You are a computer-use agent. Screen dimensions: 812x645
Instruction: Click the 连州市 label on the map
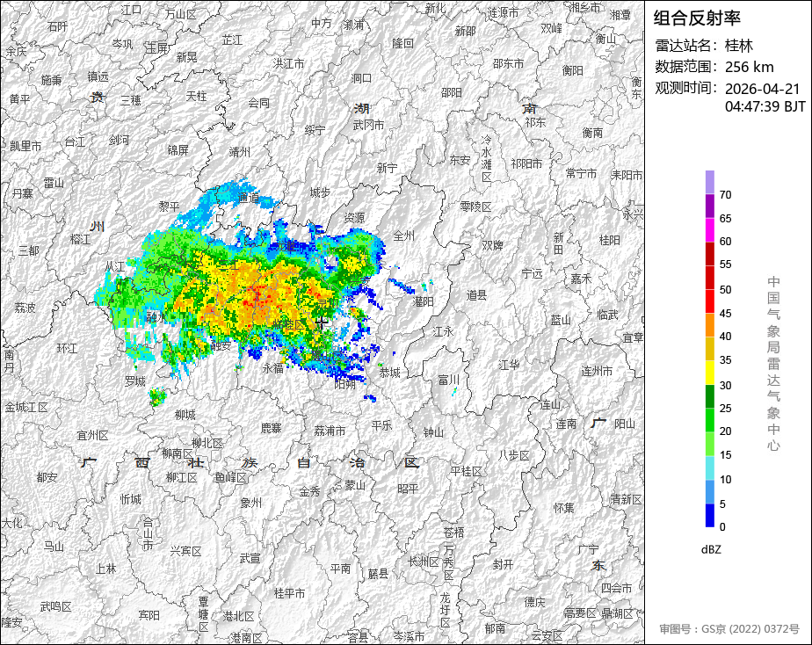597,371
